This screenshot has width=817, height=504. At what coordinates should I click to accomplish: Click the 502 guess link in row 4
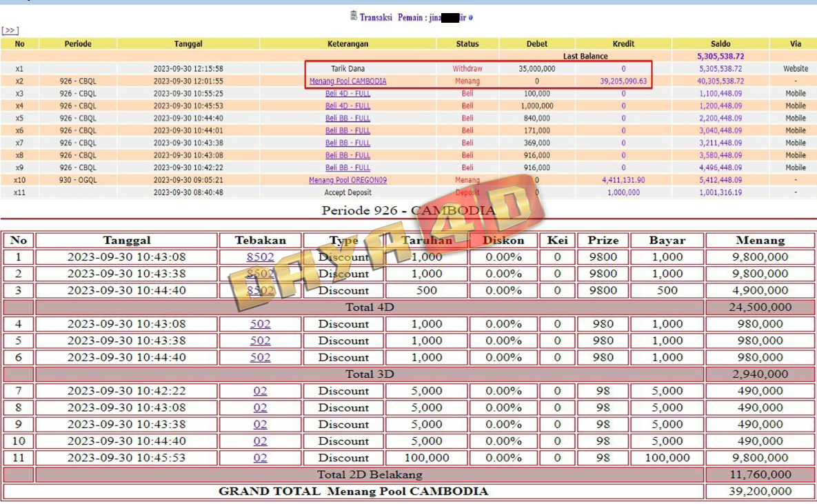click(260, 324)
